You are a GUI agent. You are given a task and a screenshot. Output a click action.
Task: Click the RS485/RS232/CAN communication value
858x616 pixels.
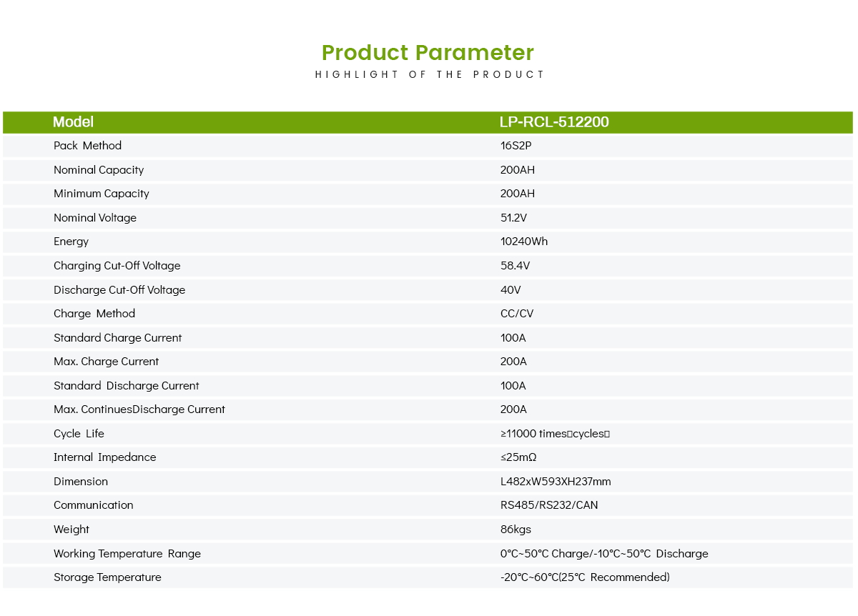(548, 505)
